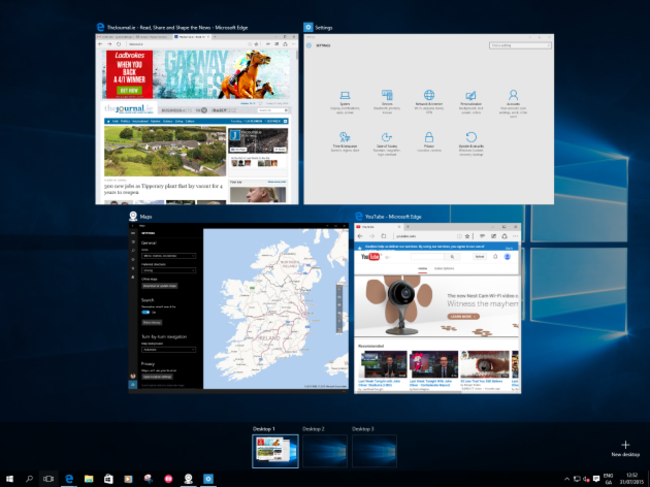Open the Devices category in Settings

[387, 102]
